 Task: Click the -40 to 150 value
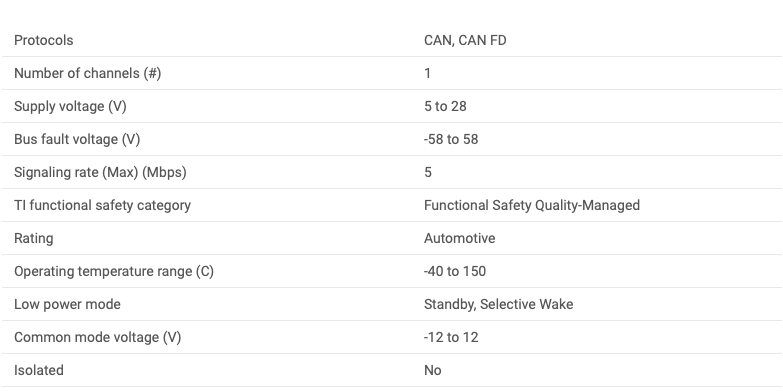pyautogui.click(x=455, y=271)
